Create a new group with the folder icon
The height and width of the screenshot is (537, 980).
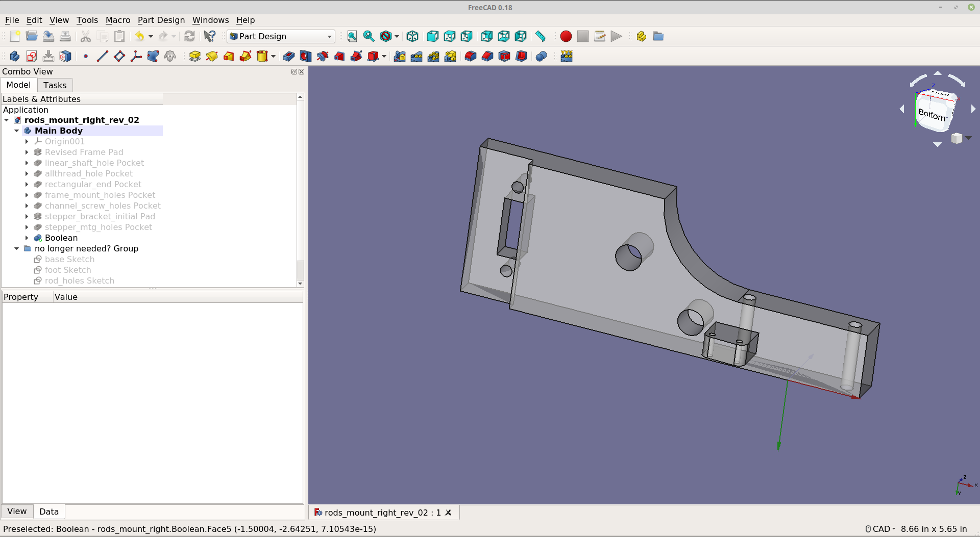tap(658, 36)
